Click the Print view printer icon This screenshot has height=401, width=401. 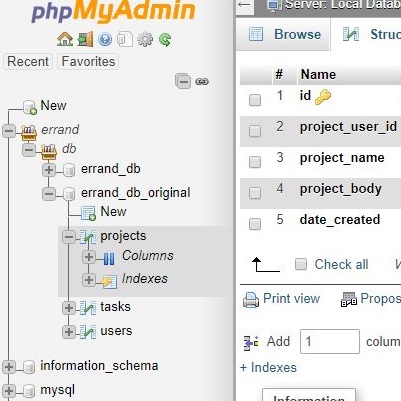coord(251,299)
